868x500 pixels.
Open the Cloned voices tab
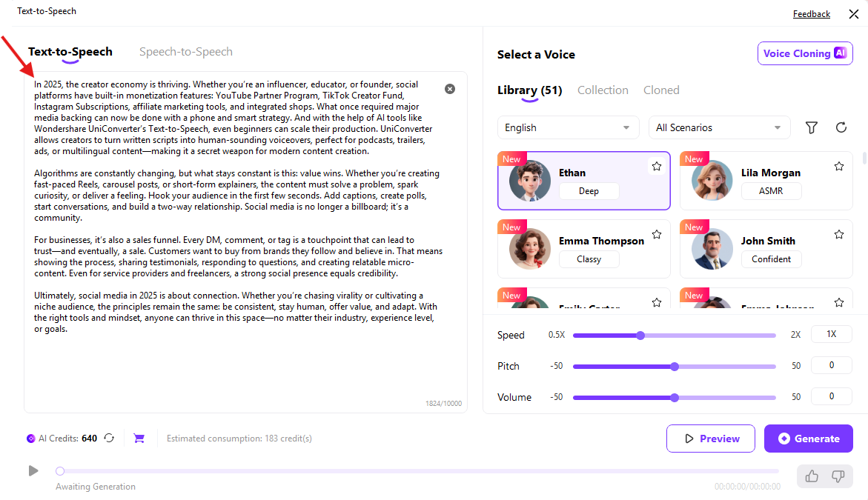[x=661, y=90]
